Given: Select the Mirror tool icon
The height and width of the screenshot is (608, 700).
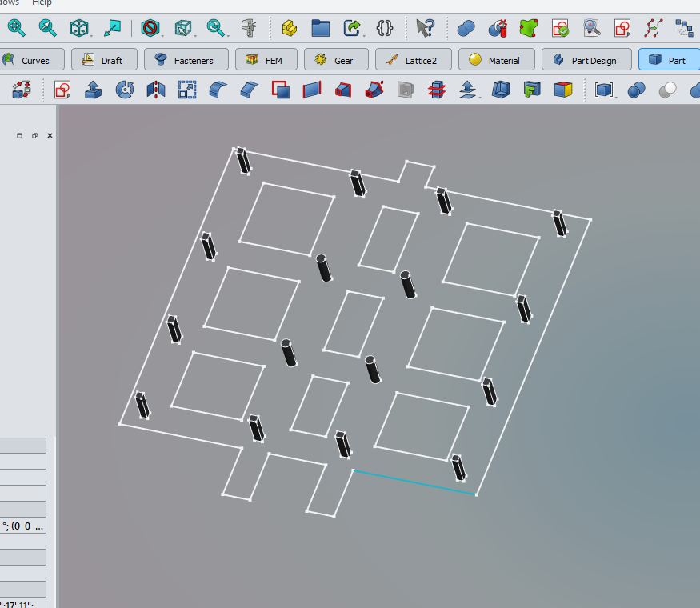Looking at the screenshot, I should point(154,90).
